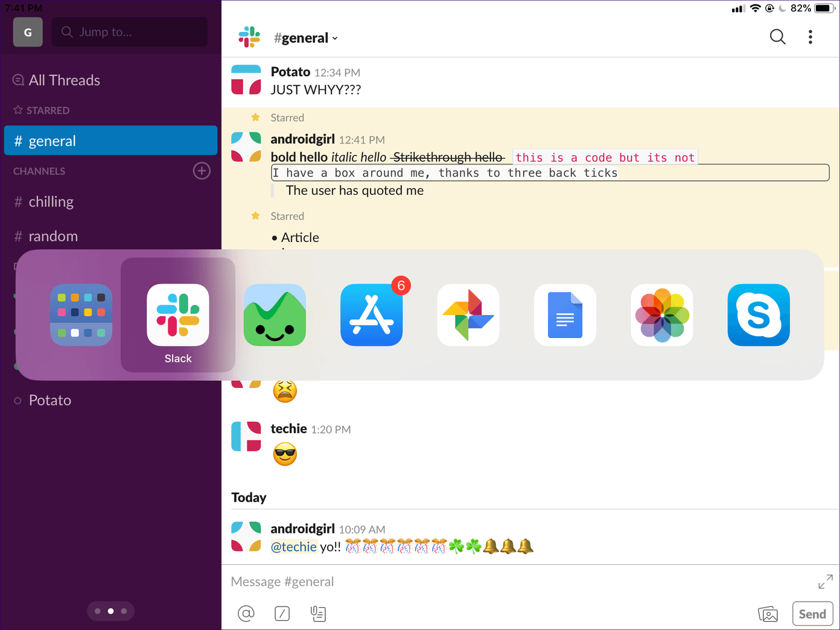Open direct message with Potato

point(43,400)
